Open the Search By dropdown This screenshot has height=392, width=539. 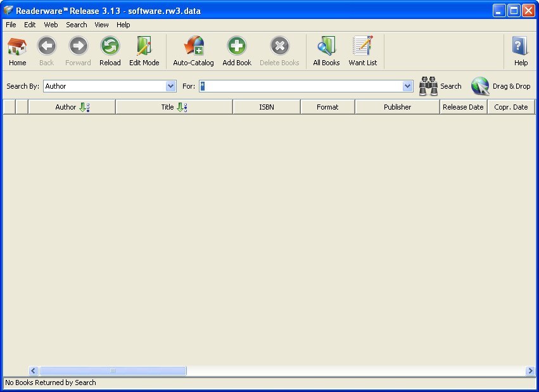pyautogui.click(x=171, y=85)
